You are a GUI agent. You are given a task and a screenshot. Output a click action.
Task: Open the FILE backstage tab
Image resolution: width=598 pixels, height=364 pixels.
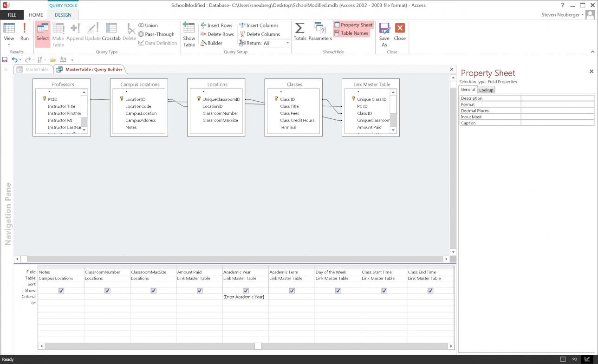pos(12,15)
